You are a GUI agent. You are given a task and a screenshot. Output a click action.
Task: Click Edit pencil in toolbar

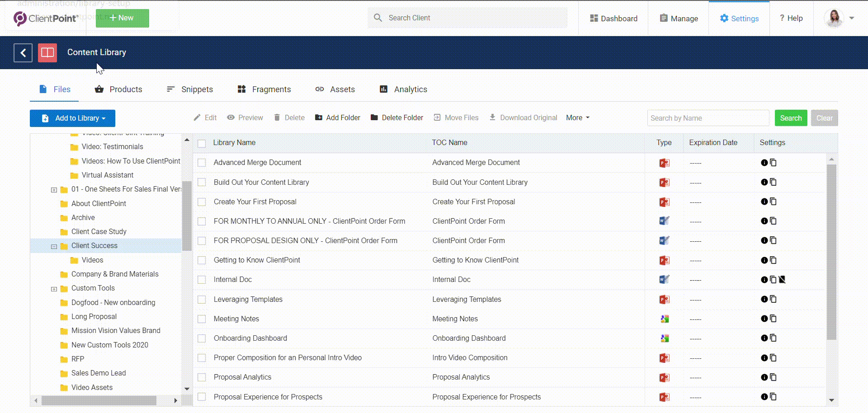point(205,117)
